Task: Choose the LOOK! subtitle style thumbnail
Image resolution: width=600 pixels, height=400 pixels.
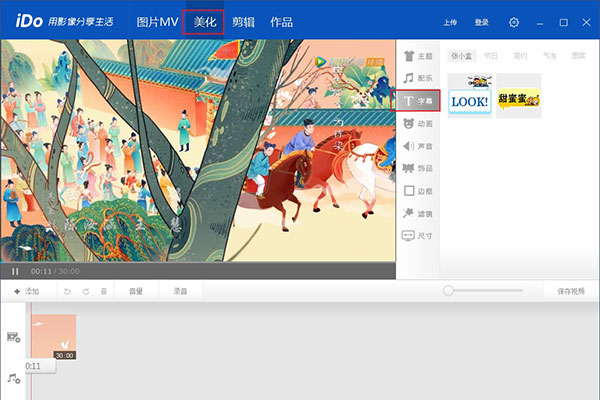Action: [x=470, y=96]
